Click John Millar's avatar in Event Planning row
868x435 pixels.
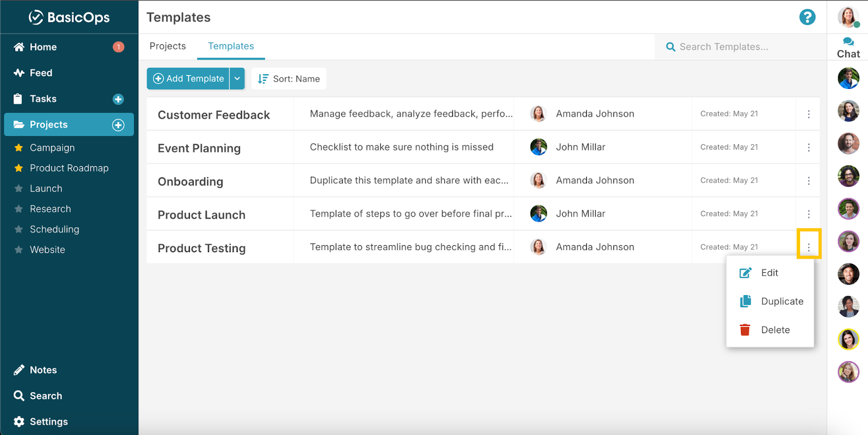(538, 147)
